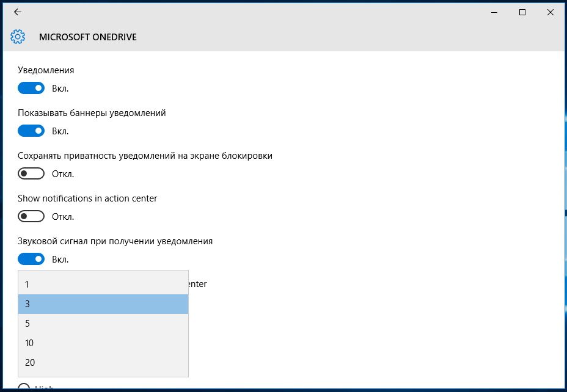Select highlighted option 3 in list

coord(103,304)
